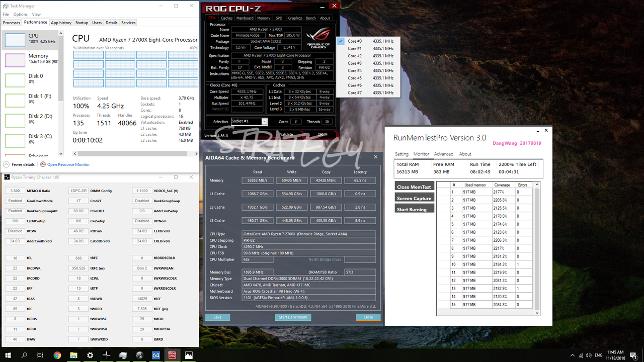Viewport: 644px width, 362px height.
Task: Open Caches tab in ROG CPU-Z
Action: 227,18
